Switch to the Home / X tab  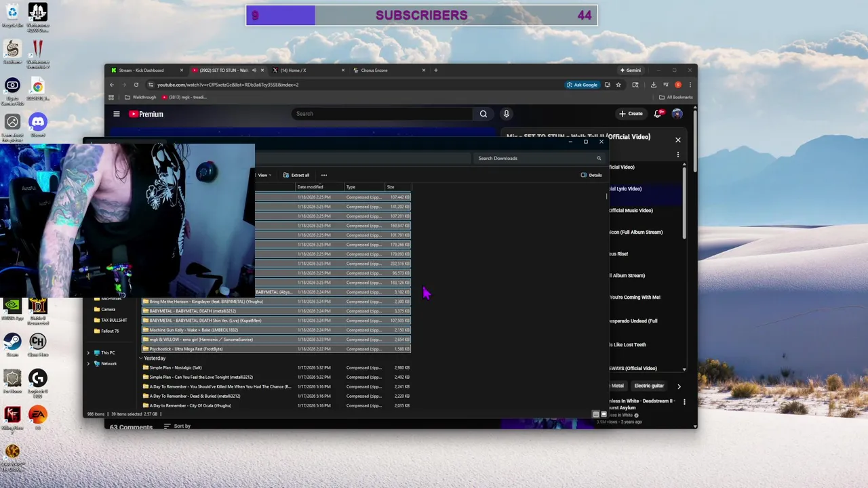click(309, 70)
